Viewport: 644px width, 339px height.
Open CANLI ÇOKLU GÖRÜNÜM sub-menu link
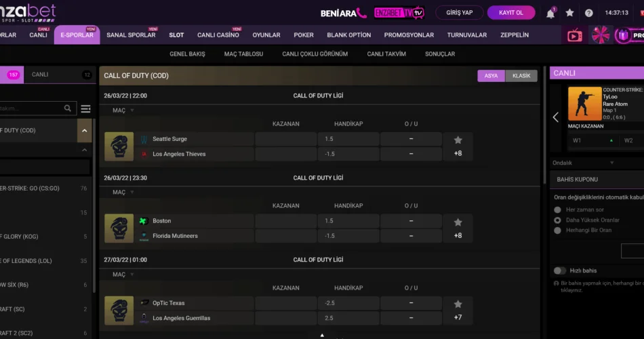tap(315, 54)
